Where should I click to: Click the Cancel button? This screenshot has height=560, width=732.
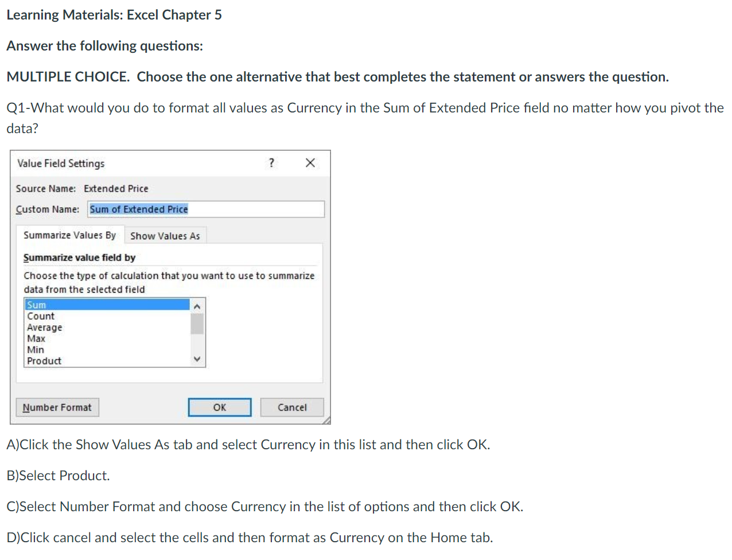[292, 407]
